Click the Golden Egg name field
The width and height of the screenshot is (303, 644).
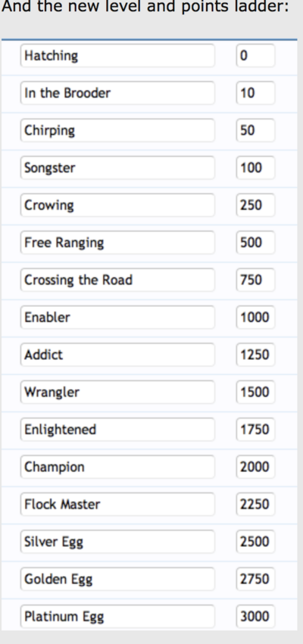click(x=117, y=579)
